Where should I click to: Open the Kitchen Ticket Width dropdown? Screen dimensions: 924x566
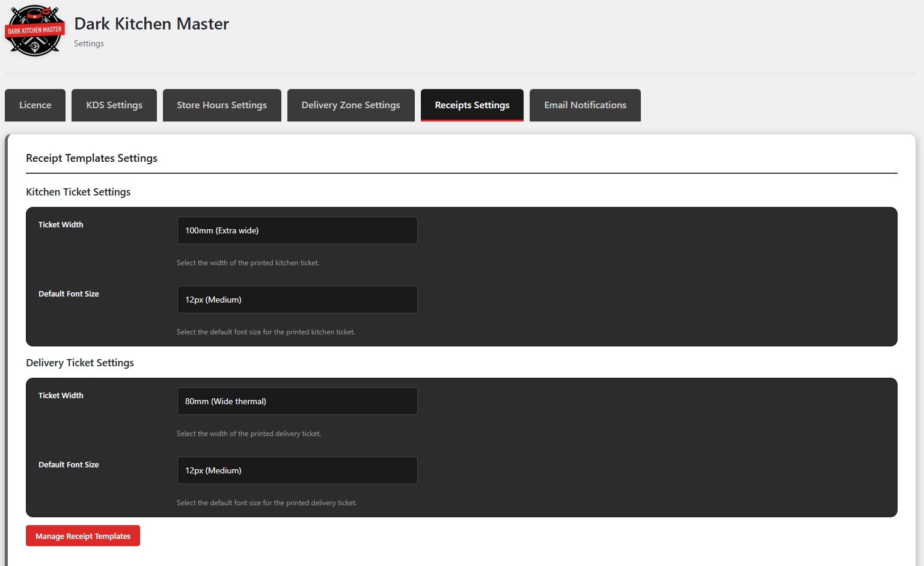(297, 230)
